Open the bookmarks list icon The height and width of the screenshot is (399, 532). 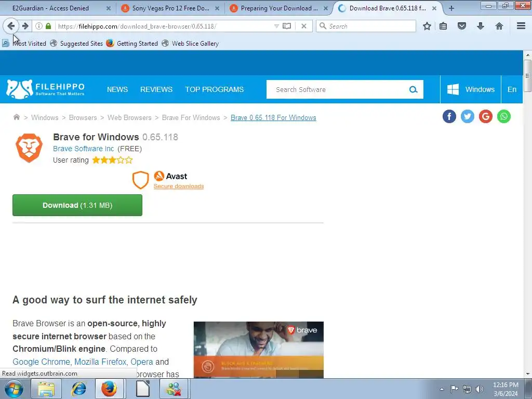(x=443, y=26)
